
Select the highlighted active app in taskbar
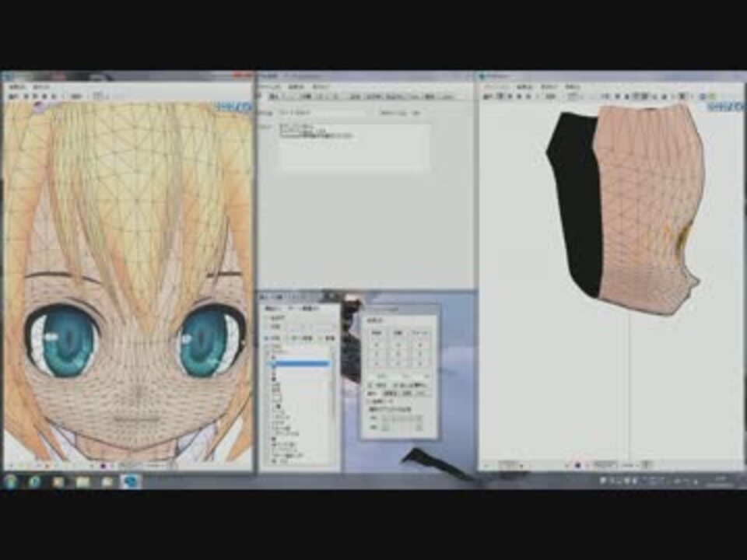coord(131,481)
